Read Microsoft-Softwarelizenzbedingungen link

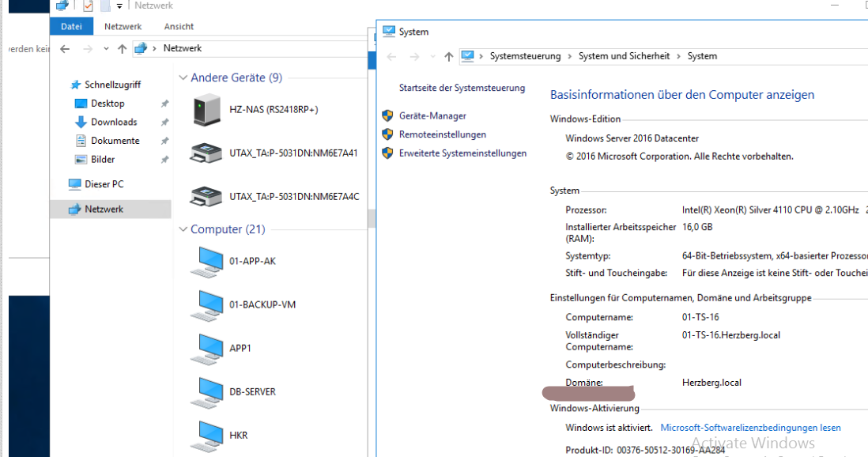pos(750,428)
